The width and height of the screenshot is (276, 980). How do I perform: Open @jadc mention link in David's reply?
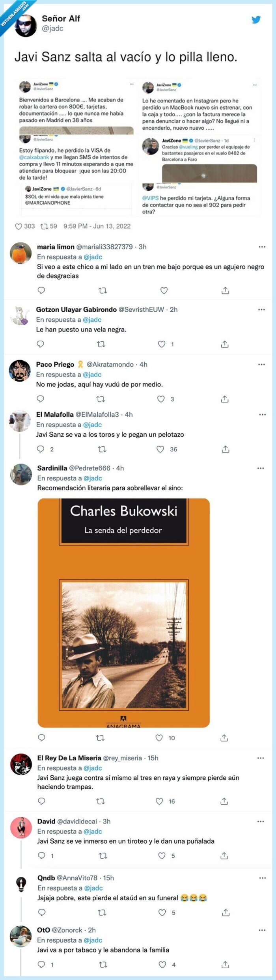tap(93, 831)
